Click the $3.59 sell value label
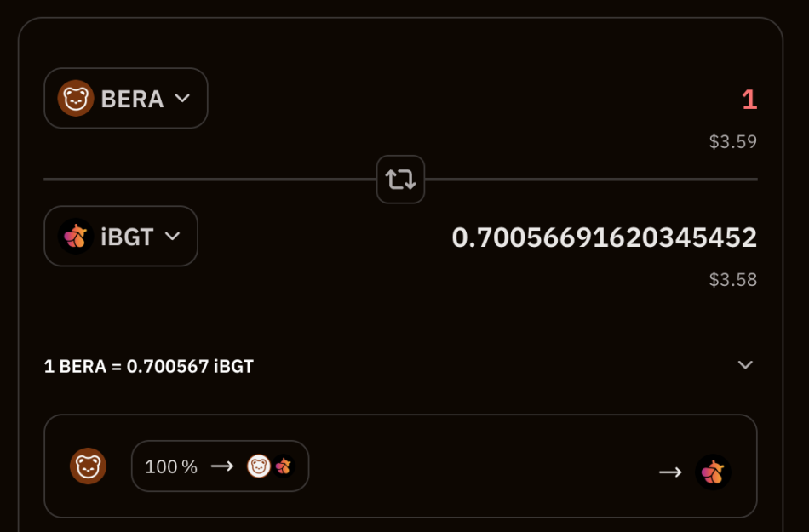The width and height of the screenshot is (809, 532). coord(732,142)
